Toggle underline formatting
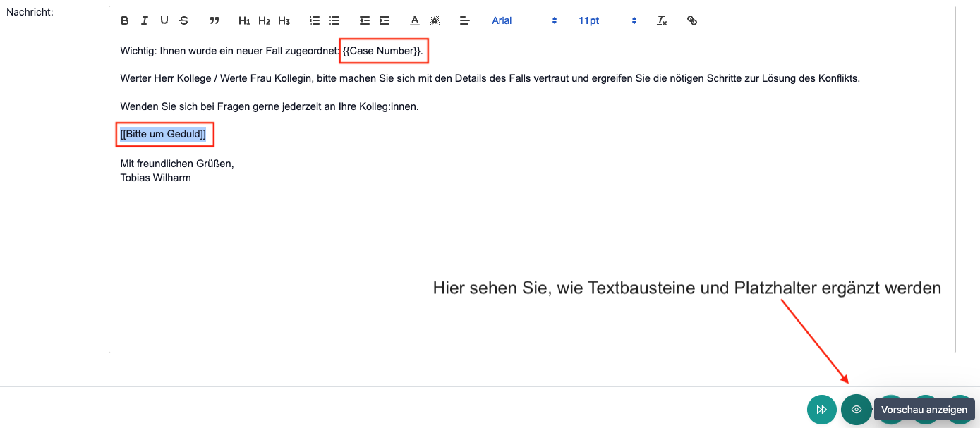Screen dimensions: 980x428 coord(164,20)
